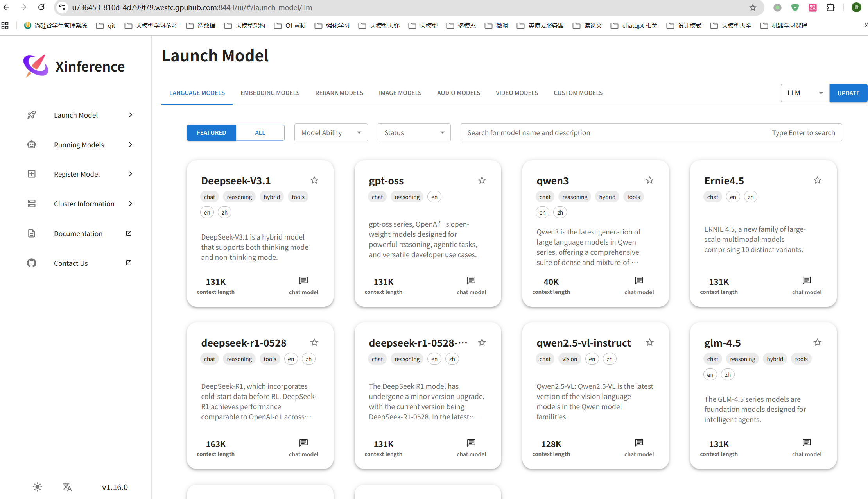Open the Custom Models tab
This screenshot has width=868, height=499.
[x=578, y=93]
